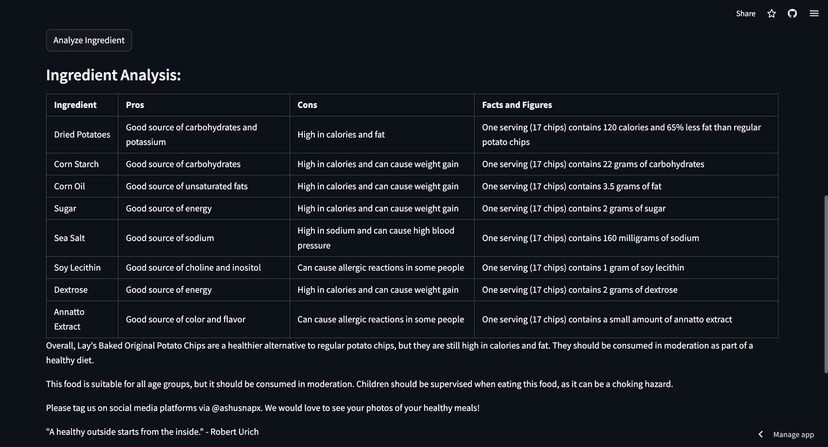Image resolution: width=828 pixels, height=447 pixels.
Task: Expand the Manage app chevron arrow
Action: pos(760,434)
